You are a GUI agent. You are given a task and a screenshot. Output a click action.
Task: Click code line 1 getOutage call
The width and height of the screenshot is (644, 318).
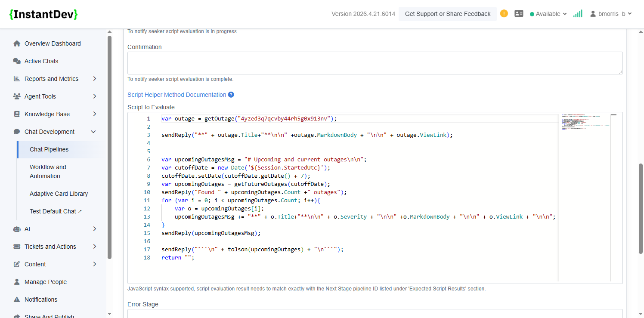[249, 119]
